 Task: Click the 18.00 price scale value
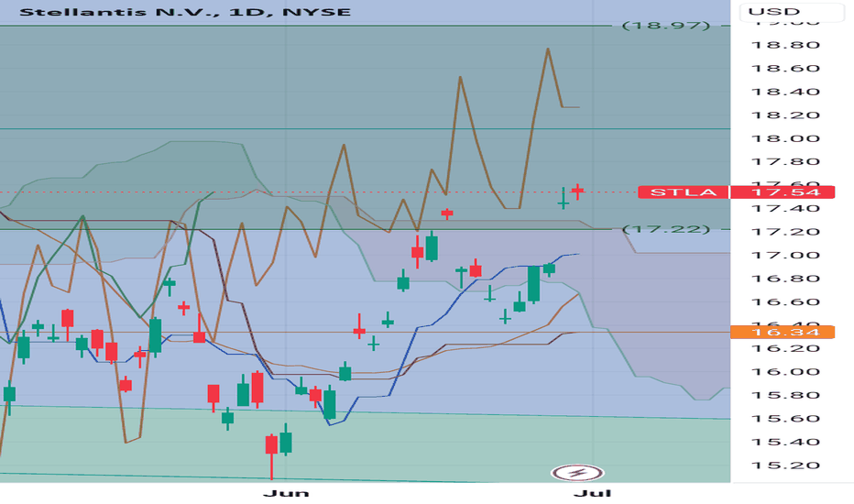coord(785,138)
